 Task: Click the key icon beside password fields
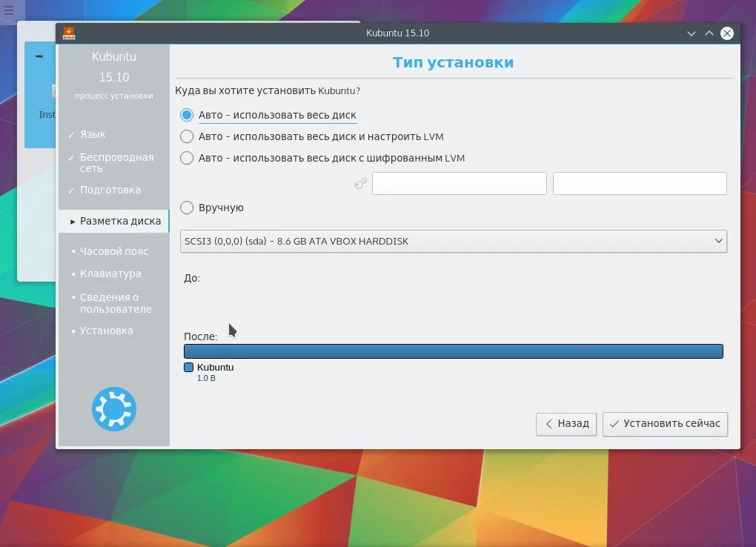pos(361,183)
